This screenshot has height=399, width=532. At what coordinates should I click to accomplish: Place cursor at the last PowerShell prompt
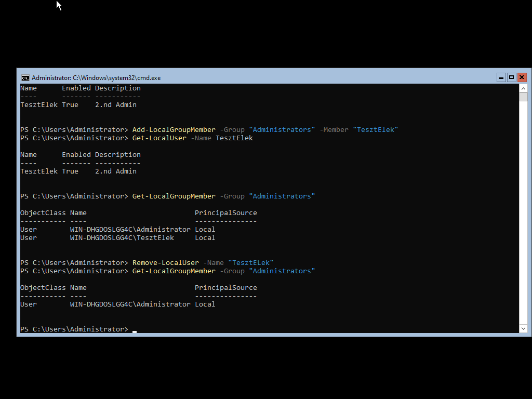click(x=134, y=329)
